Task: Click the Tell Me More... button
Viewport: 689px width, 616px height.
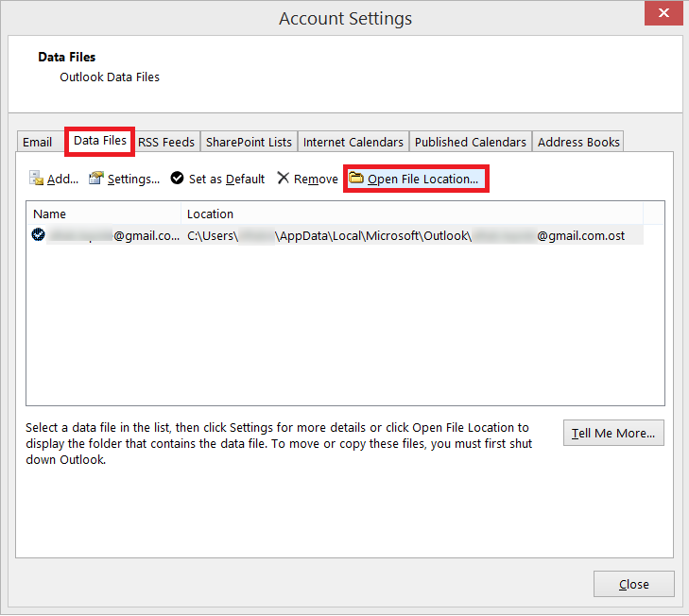Action: pyautogui.click(x=613, y=434)
